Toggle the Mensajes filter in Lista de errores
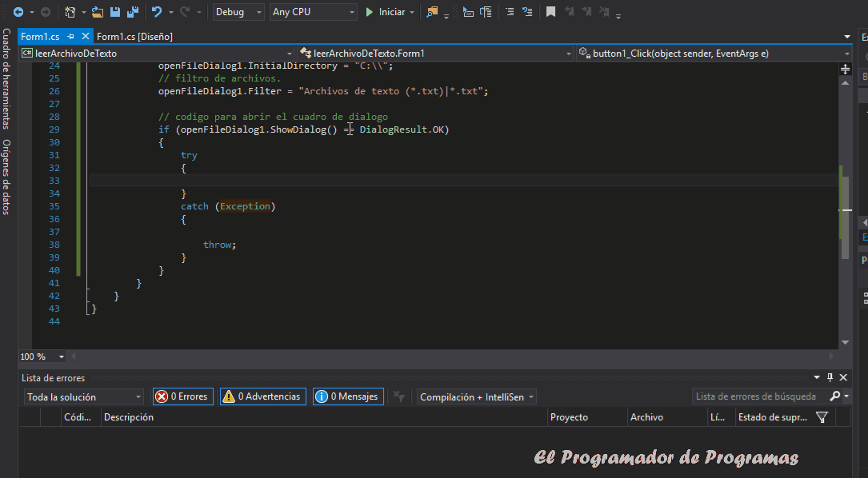The width and height of the screenshot is (868, 478). [x=347, y=396]
